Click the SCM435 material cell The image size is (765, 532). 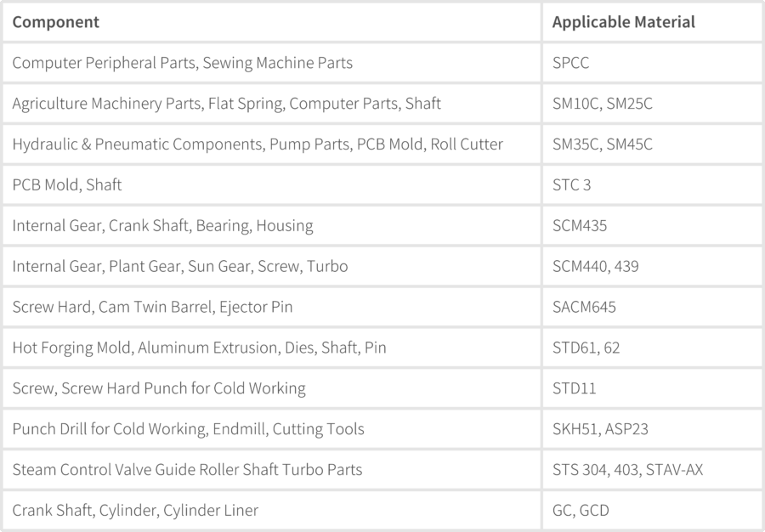652,225
